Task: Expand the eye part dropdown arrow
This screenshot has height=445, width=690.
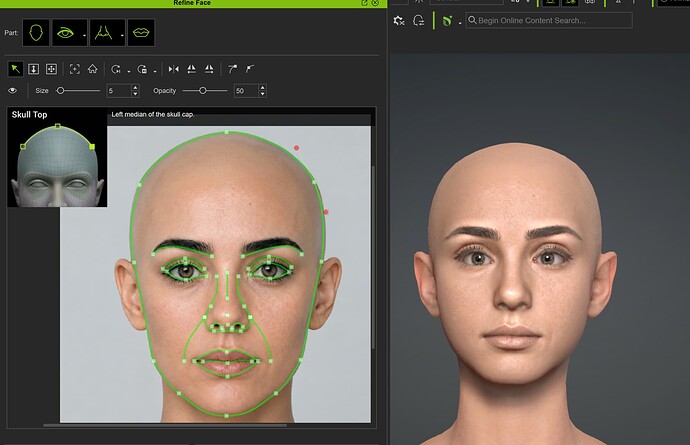Action: [x=84, y=36]
